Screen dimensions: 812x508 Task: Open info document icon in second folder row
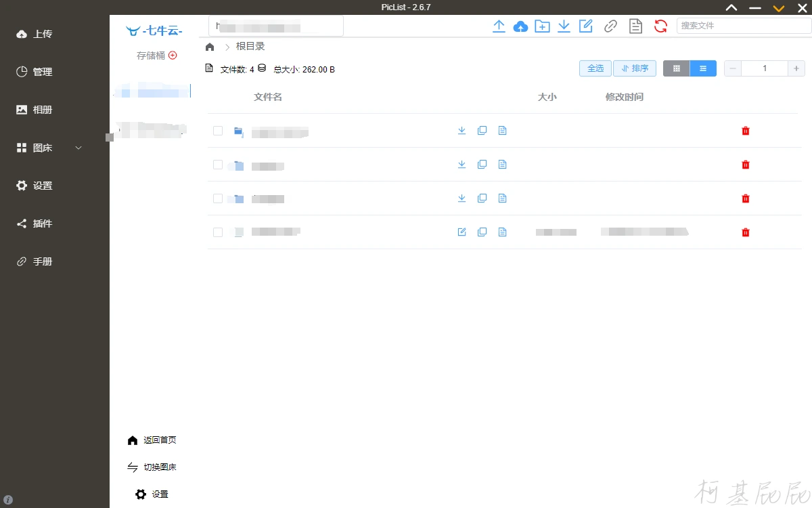[502, 165]
